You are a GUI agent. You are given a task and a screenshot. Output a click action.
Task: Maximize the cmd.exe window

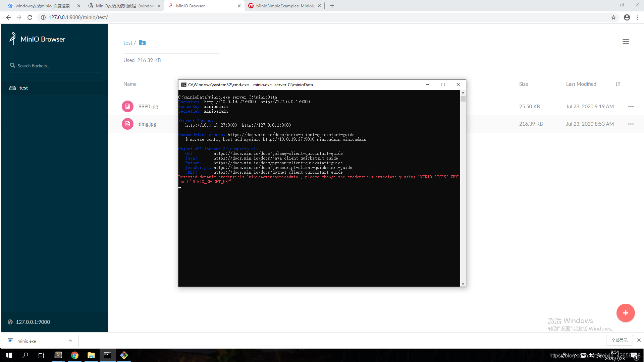pos(443,84)
